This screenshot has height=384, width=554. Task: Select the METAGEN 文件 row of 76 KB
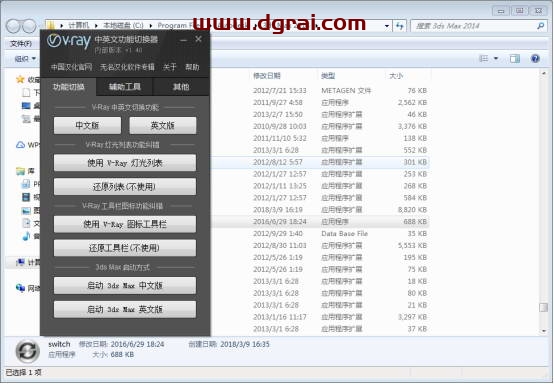319,91
